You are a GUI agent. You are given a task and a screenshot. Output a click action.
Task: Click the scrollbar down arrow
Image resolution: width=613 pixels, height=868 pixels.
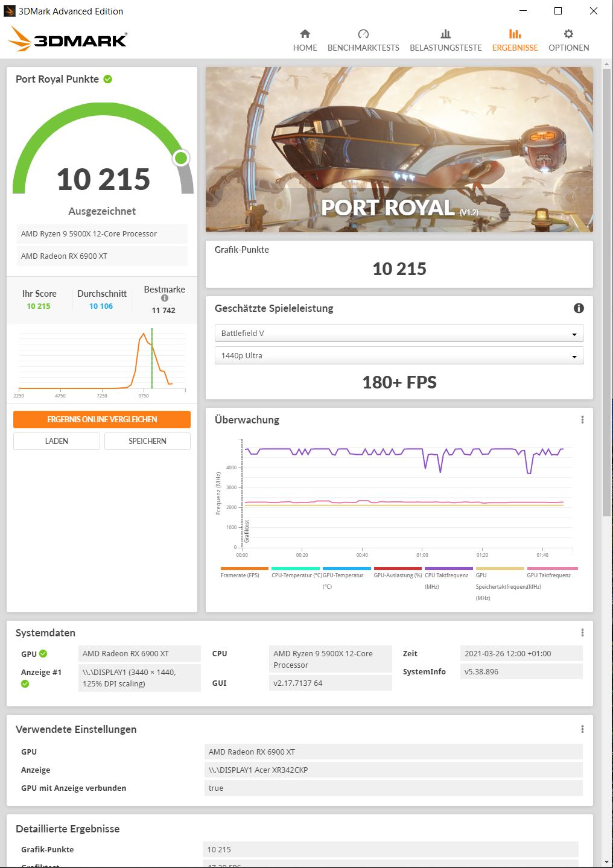(x=607, y=862)
